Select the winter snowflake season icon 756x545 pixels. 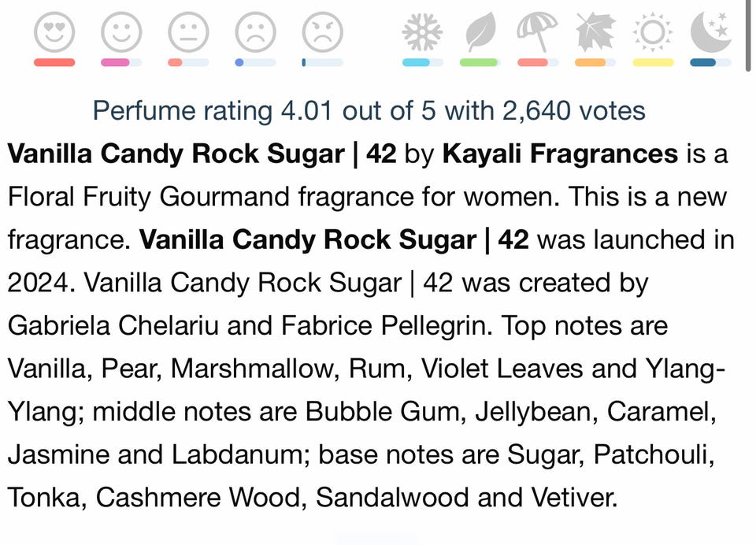422,32
